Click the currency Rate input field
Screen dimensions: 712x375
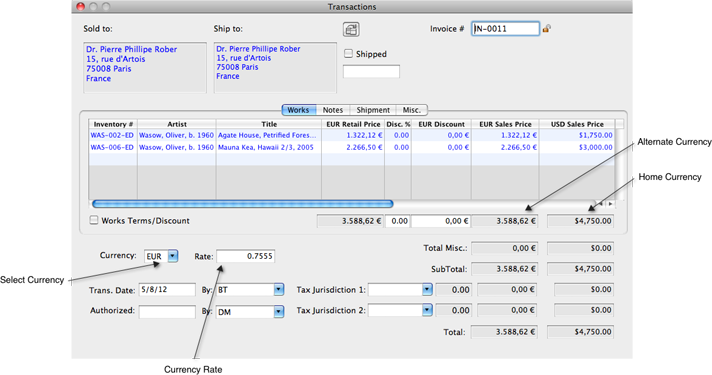click(x=245, y=256)
